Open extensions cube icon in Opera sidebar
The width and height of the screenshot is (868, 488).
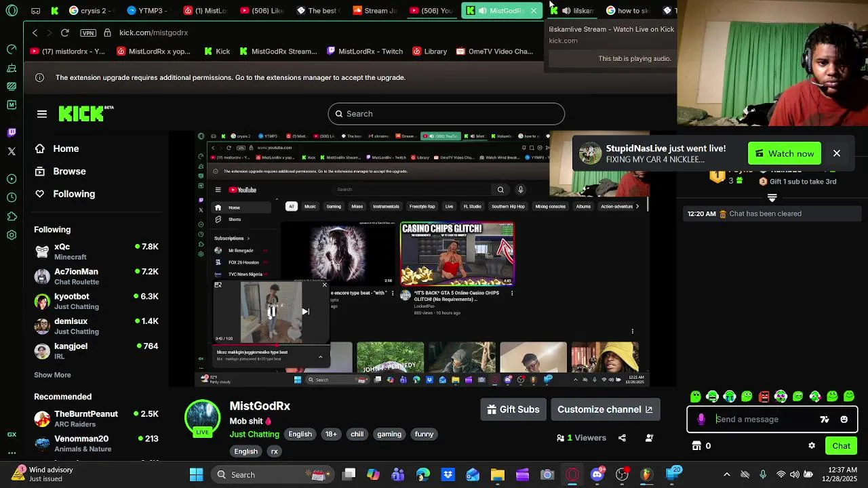(x=12, y=216)
